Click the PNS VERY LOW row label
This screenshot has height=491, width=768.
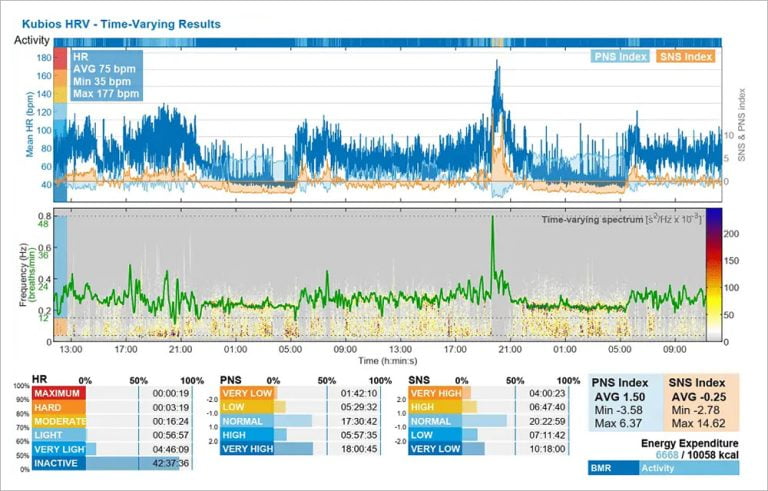pyautogui.click(x=247, y=393)
